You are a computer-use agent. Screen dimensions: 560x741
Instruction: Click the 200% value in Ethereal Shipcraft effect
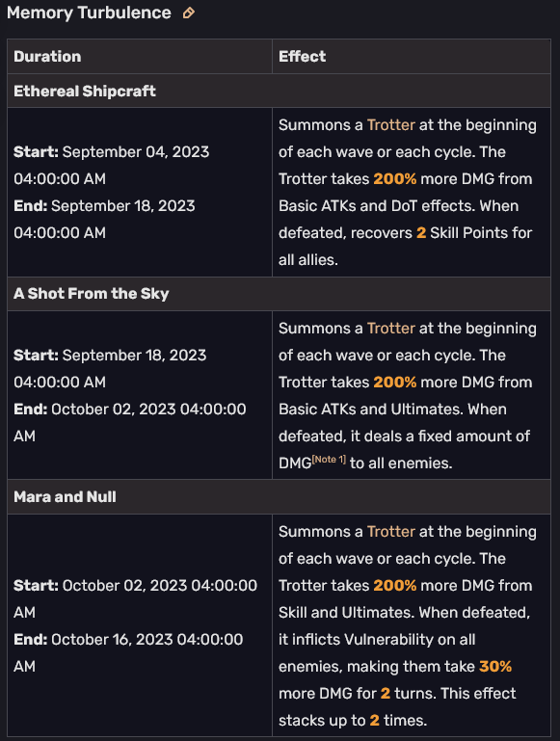(x=394, y=179)
